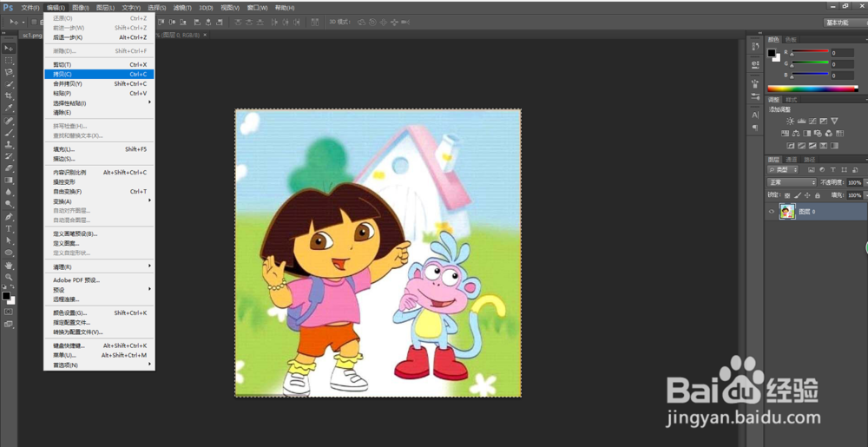868x447 pixels.
Task: Open the History panel icon in dock
Action: pyautogui.click(x=755, y=47)
